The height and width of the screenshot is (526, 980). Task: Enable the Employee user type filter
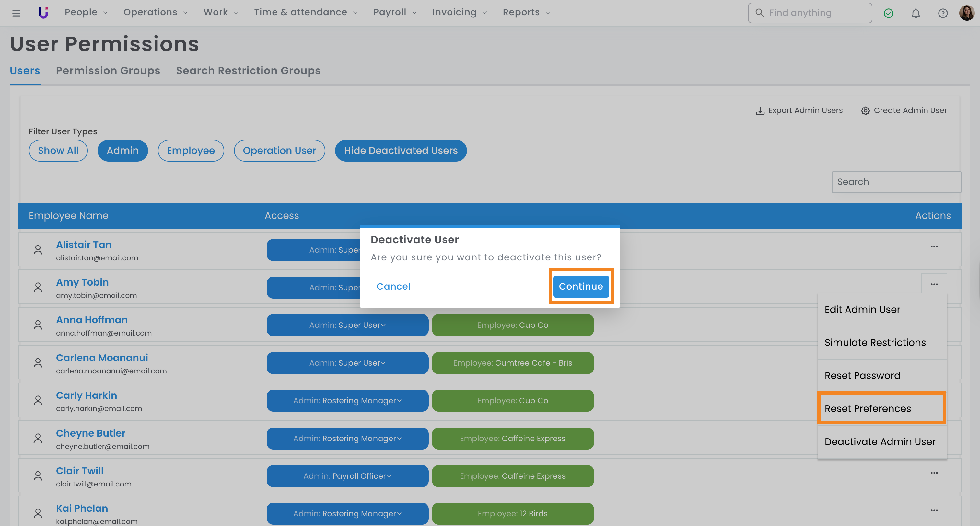pos(191,151)
